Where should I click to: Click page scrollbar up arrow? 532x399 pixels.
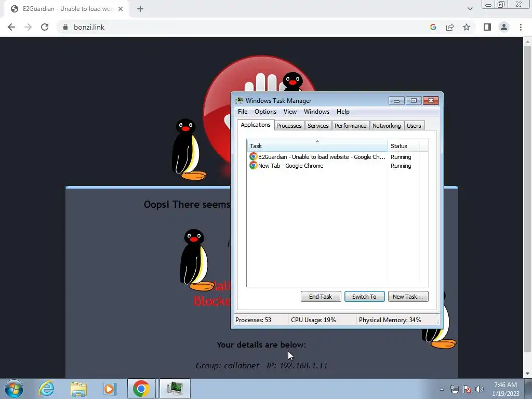pos(527,42)
